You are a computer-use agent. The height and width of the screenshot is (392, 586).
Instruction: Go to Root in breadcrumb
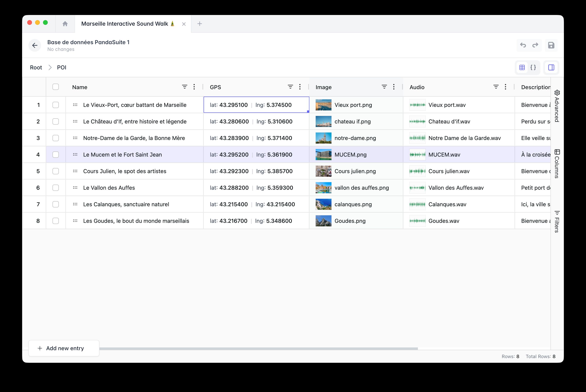36,67
